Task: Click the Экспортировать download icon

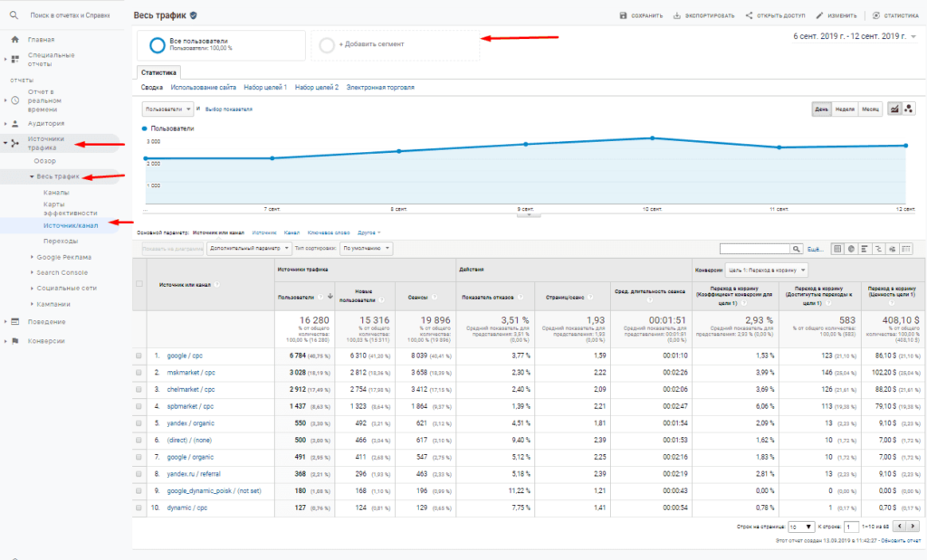Action: point(677,15)
